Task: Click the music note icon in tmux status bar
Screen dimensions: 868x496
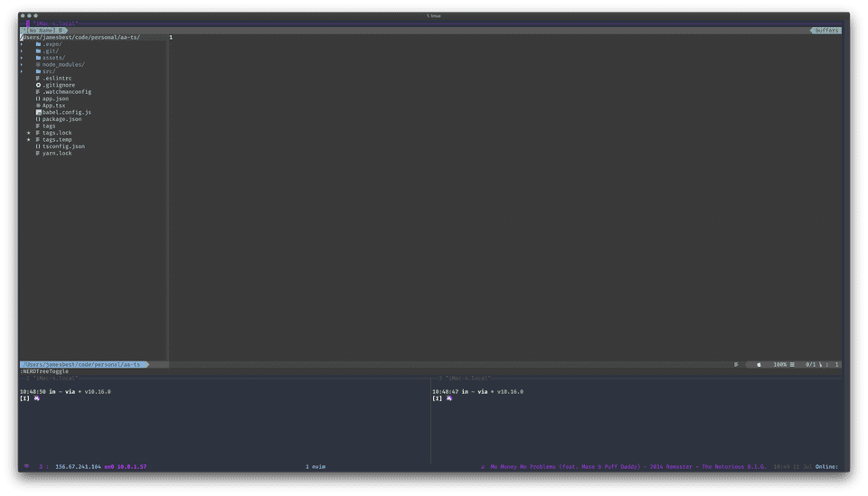Action: (483, 467)
